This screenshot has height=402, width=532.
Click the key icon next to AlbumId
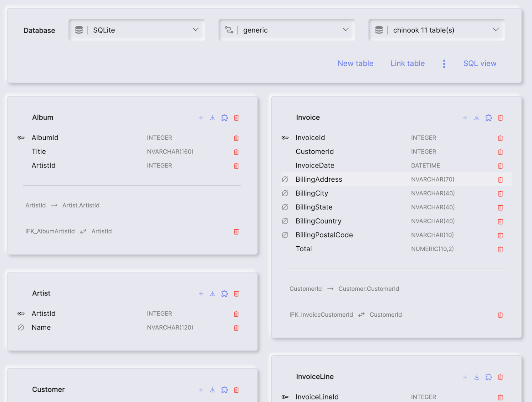click(21, 138)
